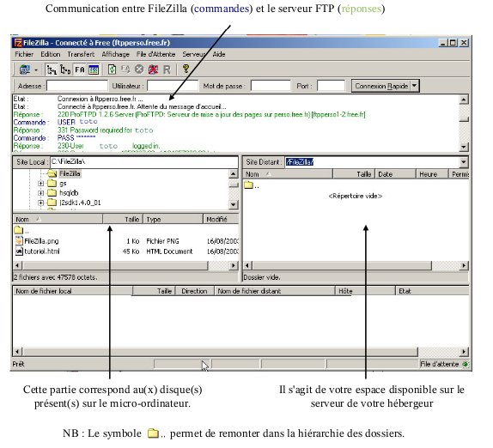Open the File d'Attente menu
Viewport: 493px width, 448px height.
pyautogui.click(x=155, y=54)
